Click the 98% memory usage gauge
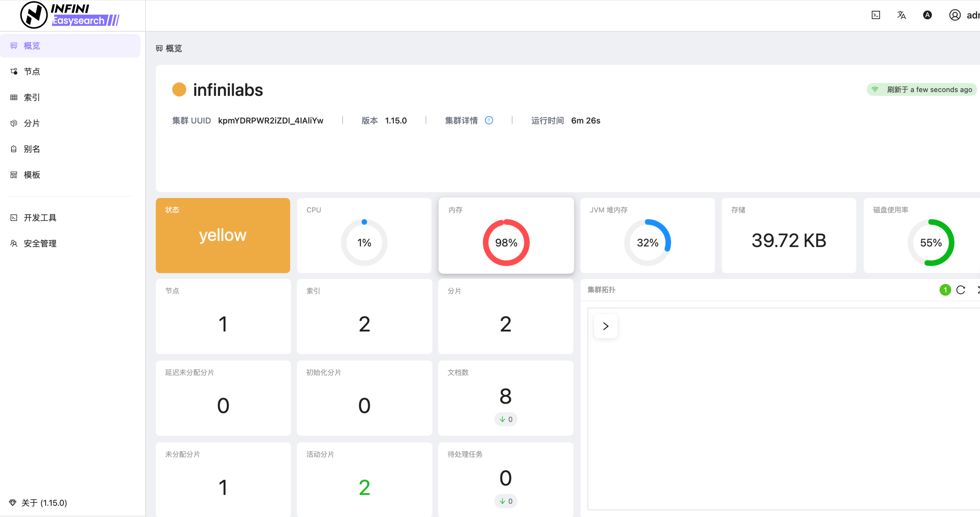Screen dimensions: 980x517 point(506,243)
